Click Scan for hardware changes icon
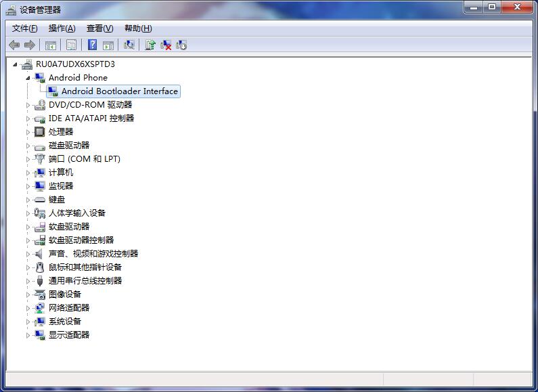This screenshot has height=392, width=538. 129,45
